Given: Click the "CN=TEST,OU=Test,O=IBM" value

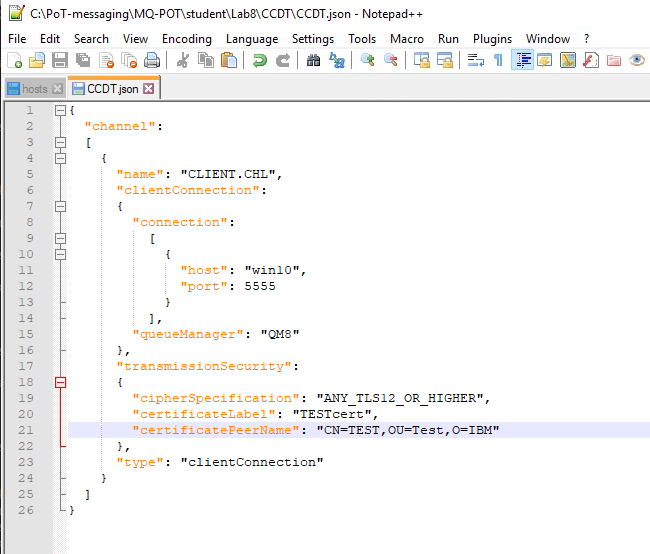Looking at the screenshot, I should (x=408, y=430).
